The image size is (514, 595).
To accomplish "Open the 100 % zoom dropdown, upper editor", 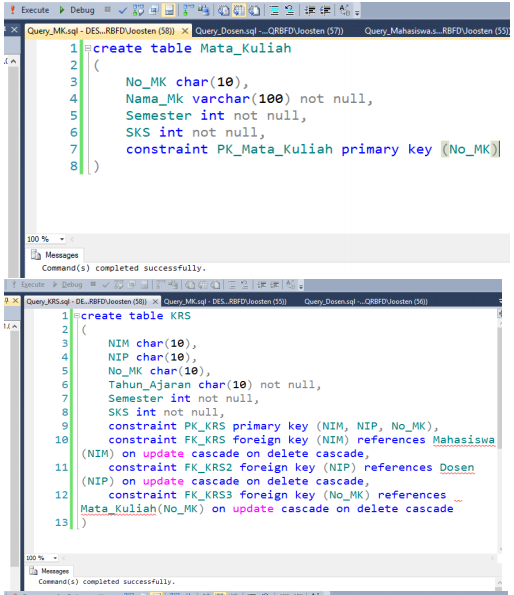I will click(62, 239).
